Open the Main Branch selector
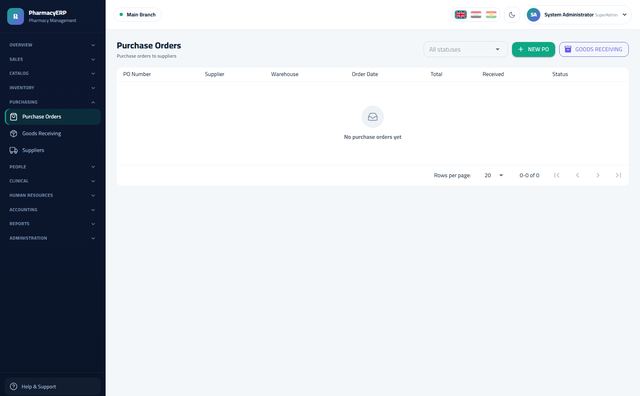The width and height of the screenshot is (640, 396). [x=138, y=15]
